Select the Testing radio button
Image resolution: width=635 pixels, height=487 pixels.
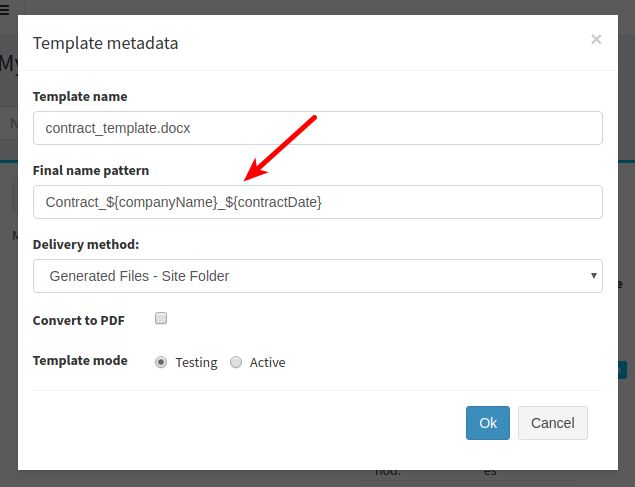tap(161, 362)
